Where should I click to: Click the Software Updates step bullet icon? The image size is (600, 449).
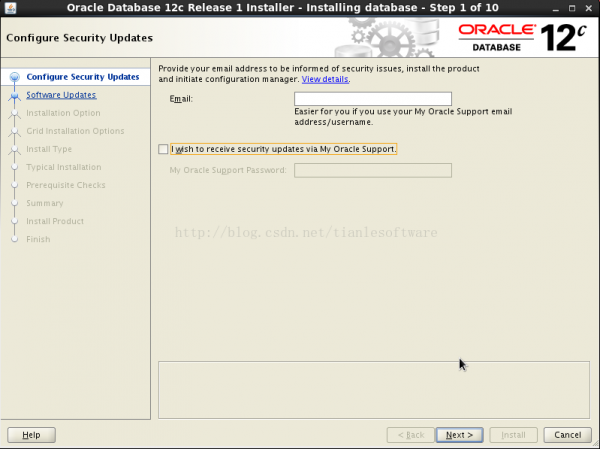click(15, 95)
